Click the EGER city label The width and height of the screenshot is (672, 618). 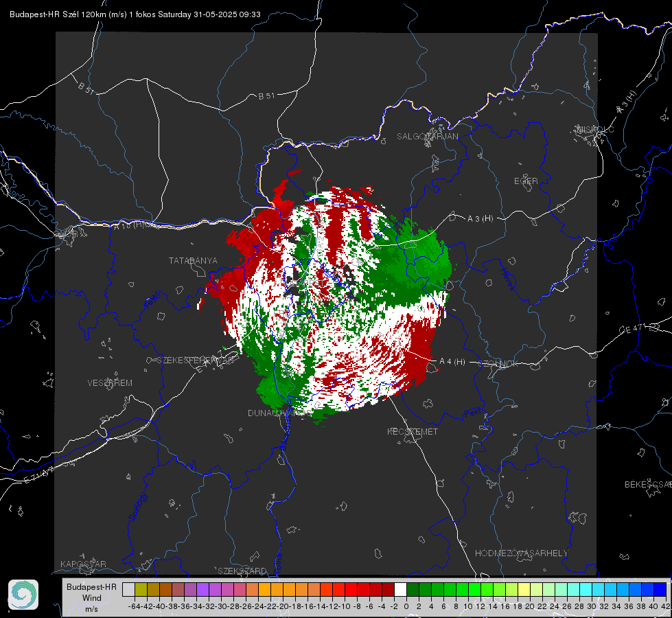526,181
